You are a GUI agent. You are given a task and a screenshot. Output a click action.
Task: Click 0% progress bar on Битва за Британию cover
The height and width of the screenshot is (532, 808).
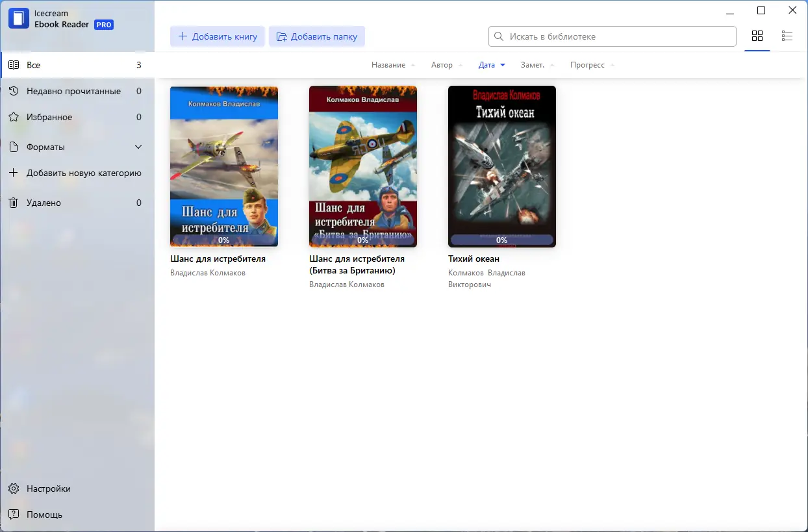[363, 240]
